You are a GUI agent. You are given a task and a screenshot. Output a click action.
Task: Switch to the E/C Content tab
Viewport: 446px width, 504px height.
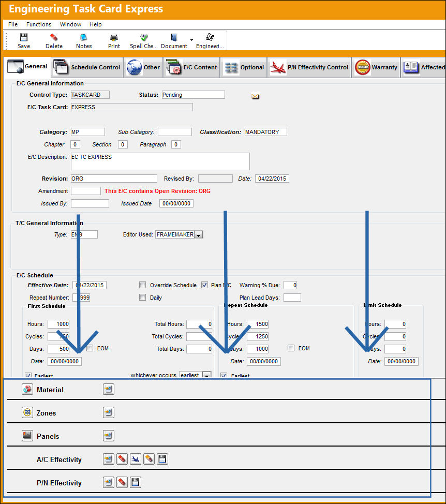(192, 67)
